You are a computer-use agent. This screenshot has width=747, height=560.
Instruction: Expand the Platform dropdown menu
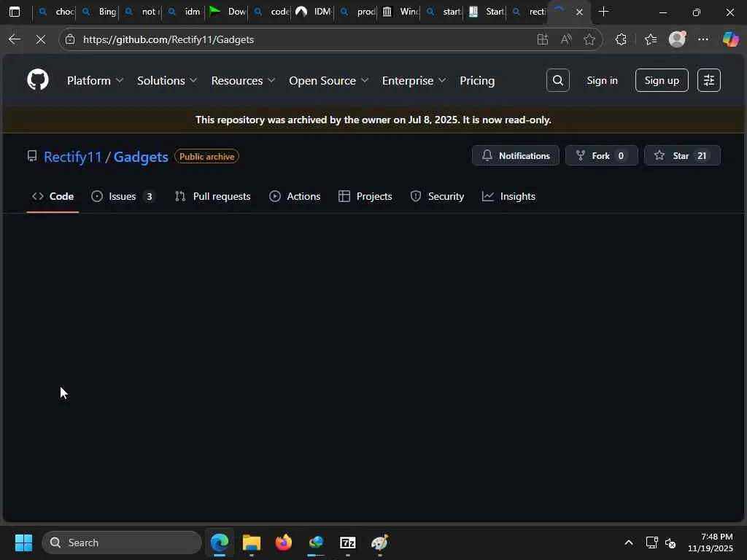(x=95, y=80)
